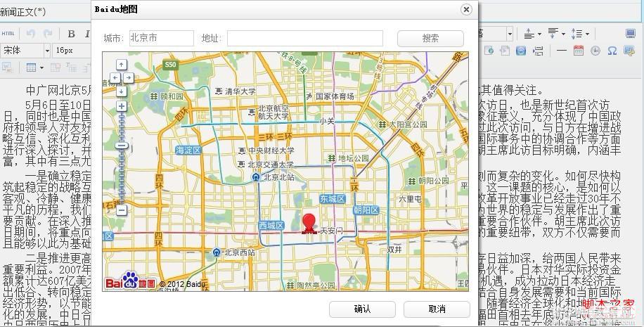Pan the map left arrow
Image resolution: width=644 pixels, height=327 pixels.
click(115, 77)
